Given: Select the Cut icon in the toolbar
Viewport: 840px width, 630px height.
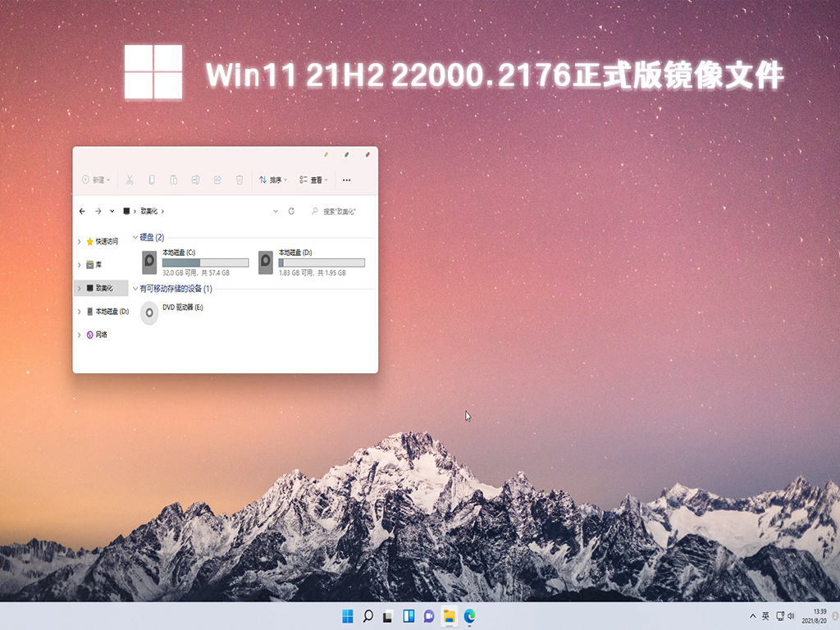Looking at the screenshot, I should (x=130, y=180).
